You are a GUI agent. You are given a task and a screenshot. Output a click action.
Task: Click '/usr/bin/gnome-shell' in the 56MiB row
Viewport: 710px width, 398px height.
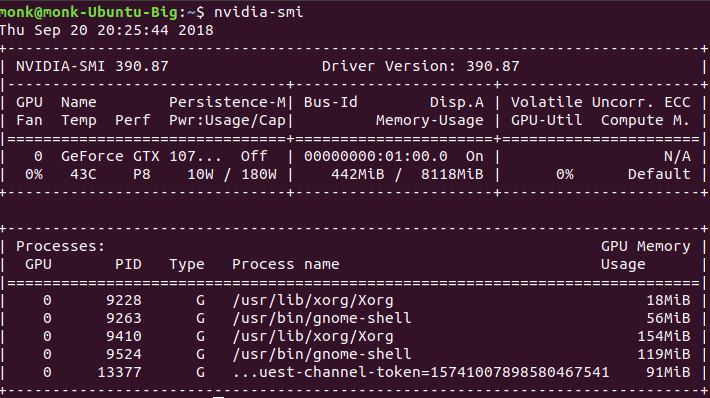321,318
